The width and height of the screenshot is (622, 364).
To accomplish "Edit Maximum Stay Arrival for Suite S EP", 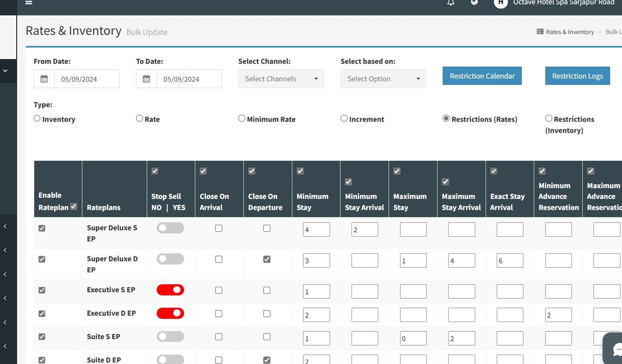I will pos(461,338).
